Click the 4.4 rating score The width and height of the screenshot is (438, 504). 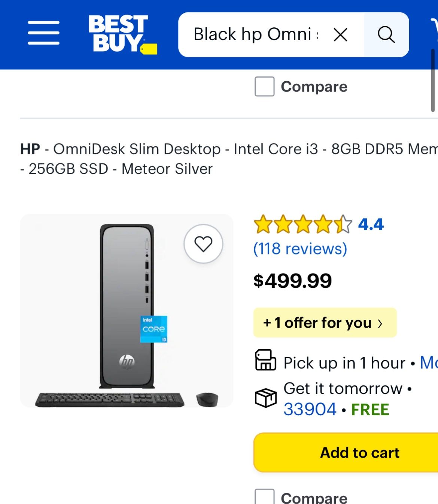click(371, 224)
